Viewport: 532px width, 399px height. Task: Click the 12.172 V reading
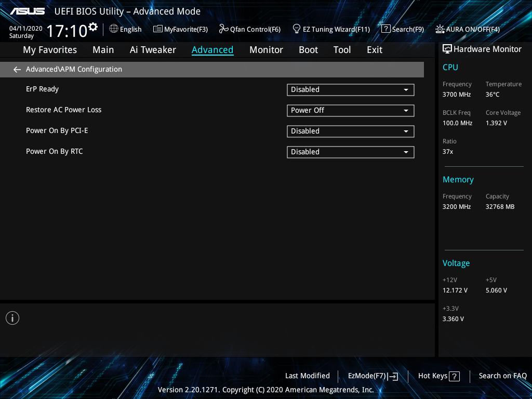point(455,290)
